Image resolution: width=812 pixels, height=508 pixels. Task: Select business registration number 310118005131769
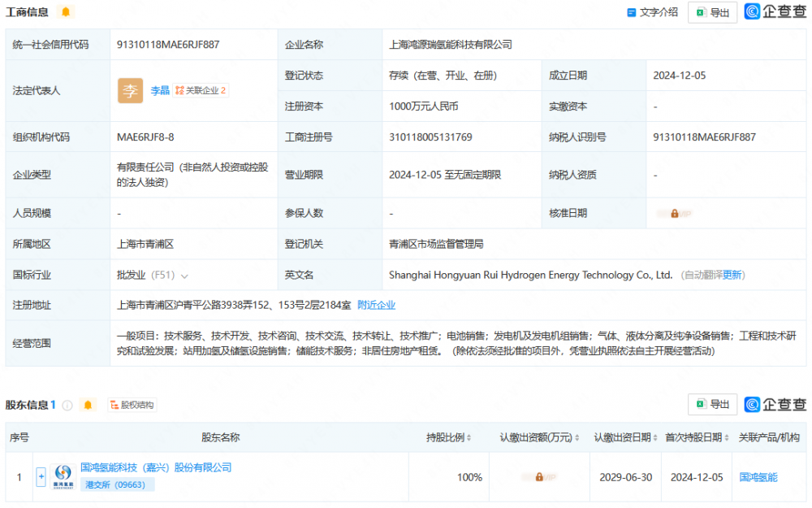coord(431,137)
